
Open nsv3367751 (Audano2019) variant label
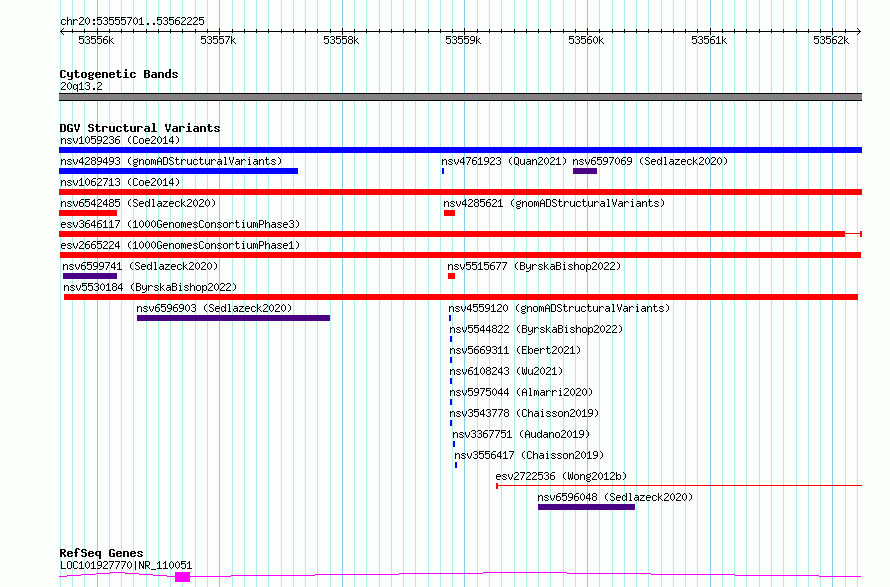[x=521, y=434]
